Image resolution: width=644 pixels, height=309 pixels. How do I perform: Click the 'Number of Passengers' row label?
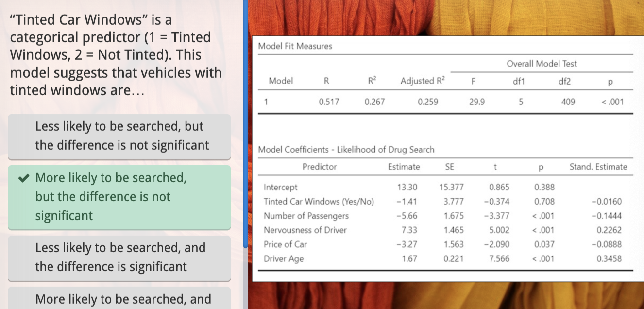(306, 216)
